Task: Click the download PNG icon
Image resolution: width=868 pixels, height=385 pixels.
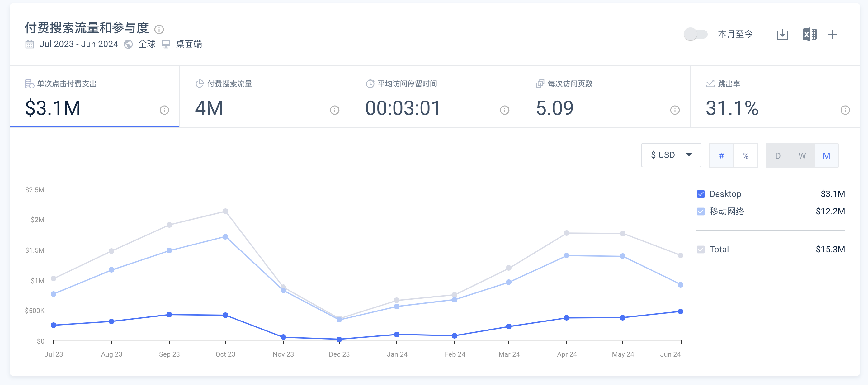Action: pos(782,34)
